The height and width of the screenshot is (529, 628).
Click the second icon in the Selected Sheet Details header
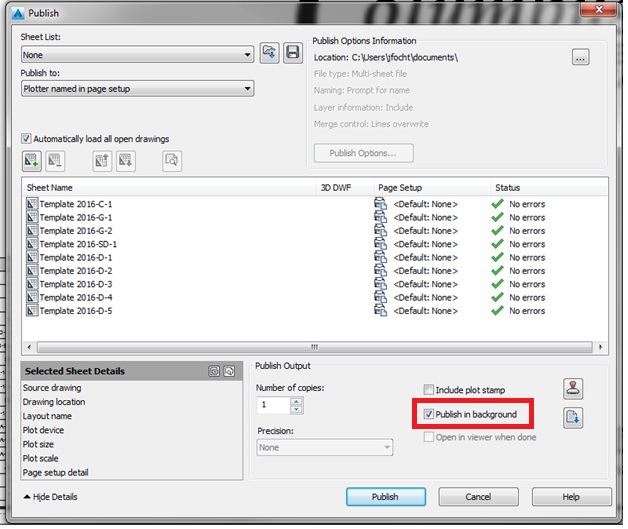(x=229, y=371)
